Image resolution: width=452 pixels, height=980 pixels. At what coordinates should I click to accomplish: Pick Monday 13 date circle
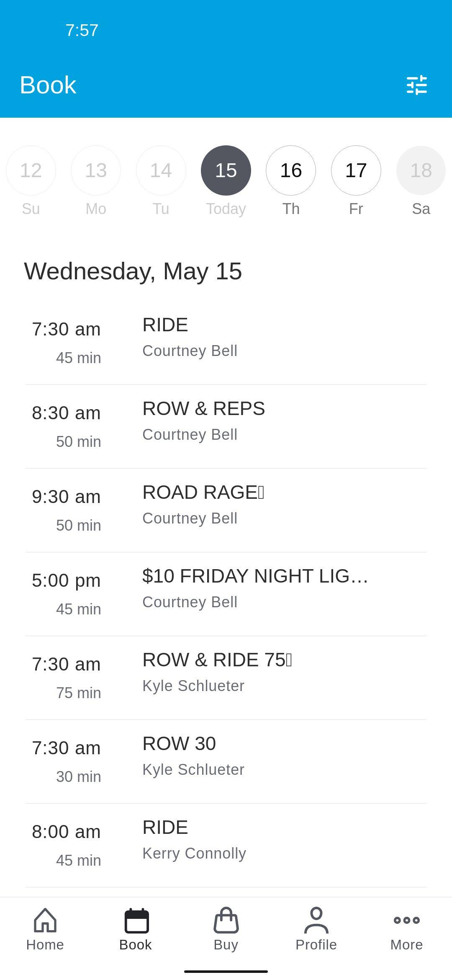pos(96,170)
